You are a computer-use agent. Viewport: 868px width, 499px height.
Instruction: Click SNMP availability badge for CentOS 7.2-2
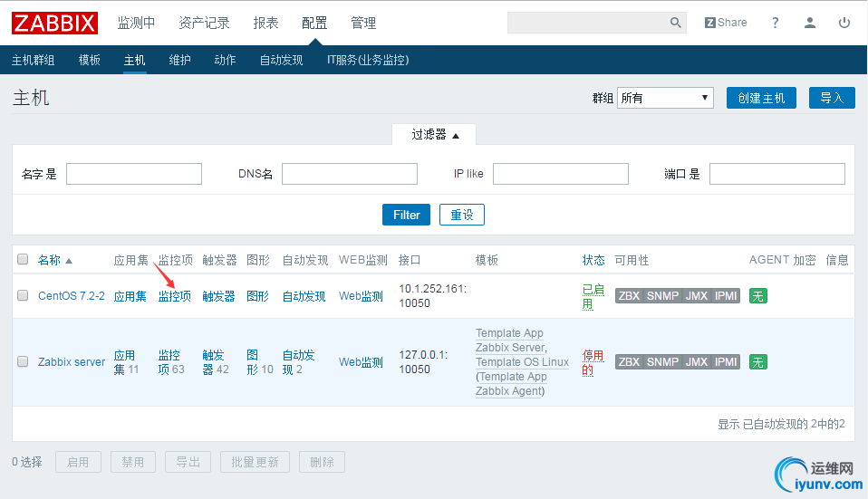[x=662, y=296]
